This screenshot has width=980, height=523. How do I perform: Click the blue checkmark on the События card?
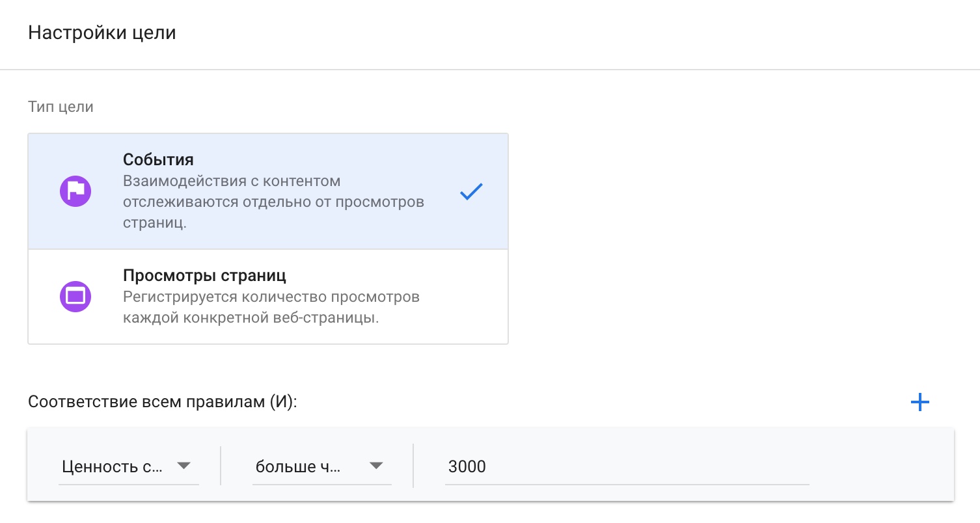[x=472, y=191]
